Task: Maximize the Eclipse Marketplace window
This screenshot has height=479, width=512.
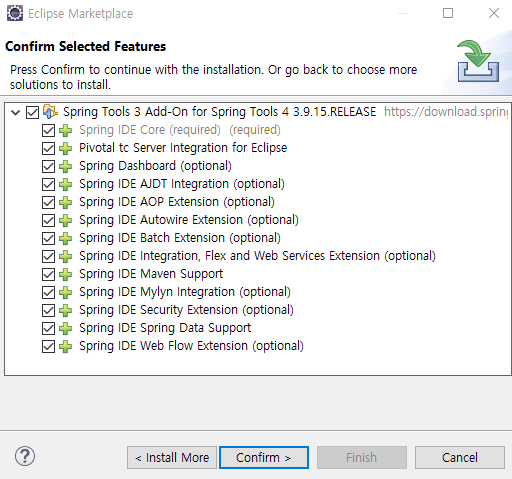Action: 448,13
